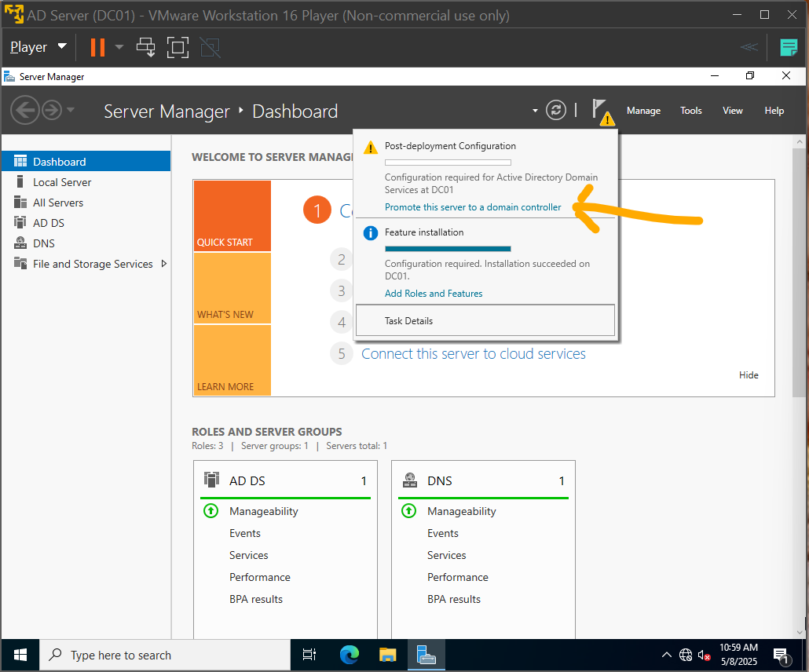Click the AD DS manageability green status icon
This screenshot has width=809, height=672.
[211, 511]
